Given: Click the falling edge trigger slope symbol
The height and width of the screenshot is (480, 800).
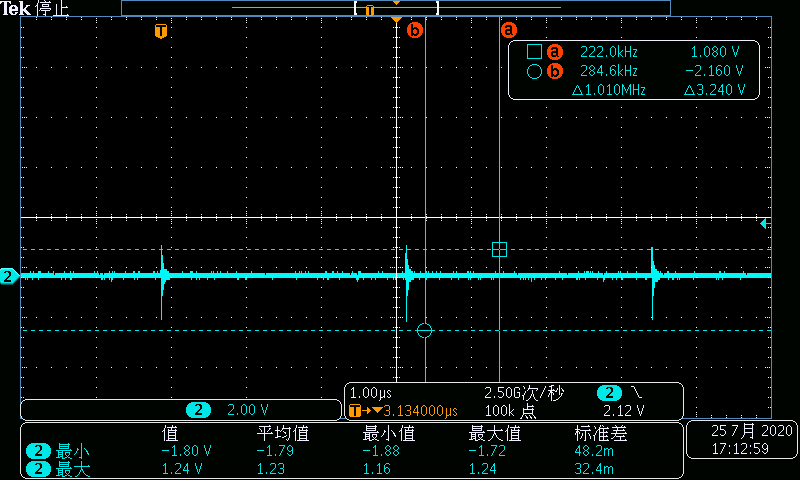Looking at the screenshot, I should tap(637, 392).
